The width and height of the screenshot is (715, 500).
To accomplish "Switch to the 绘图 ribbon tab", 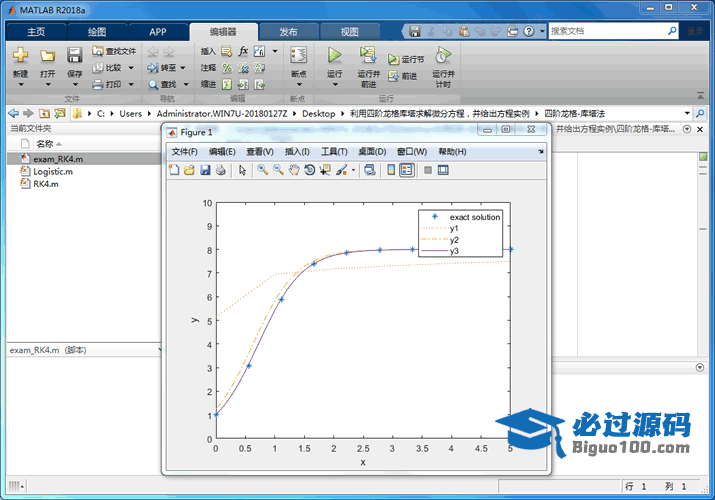I will (x=96, y=31).
